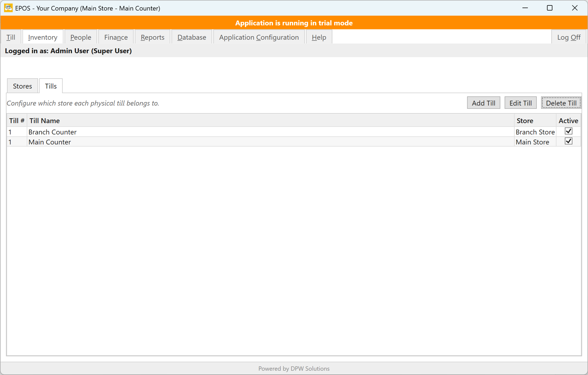588x375 pixels.
Task: Select the Main Counter row
Action: [x=294, y=142]
